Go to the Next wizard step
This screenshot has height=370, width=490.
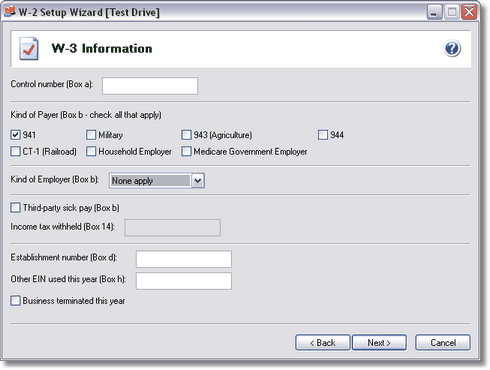379,343
